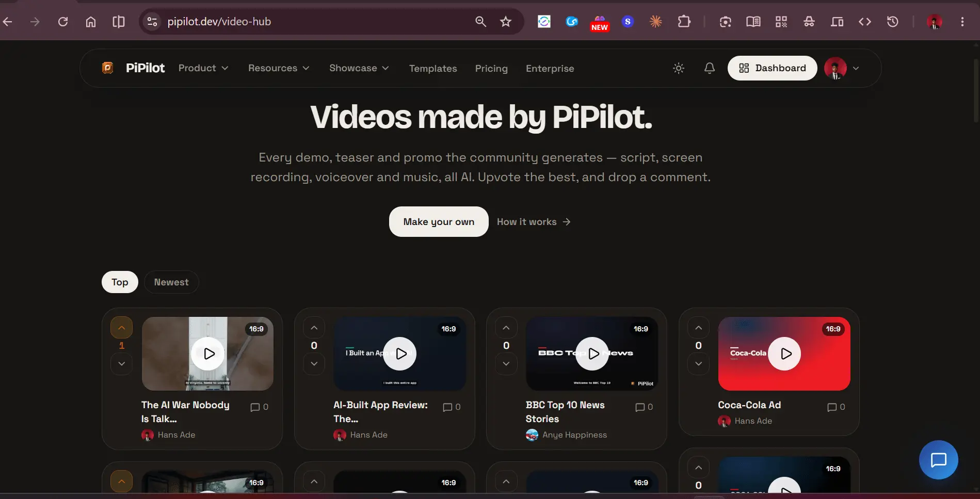Click the zoom magnifier icon in address bar
The height and width of the screenshot is (499, 980).
tap(480, 22)
